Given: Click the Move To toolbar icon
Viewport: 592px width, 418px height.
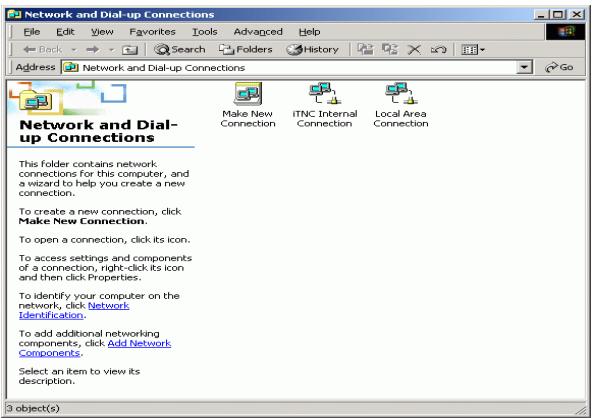Looking at the screenshot, I should pyautogui.click(x=365, y=49).
